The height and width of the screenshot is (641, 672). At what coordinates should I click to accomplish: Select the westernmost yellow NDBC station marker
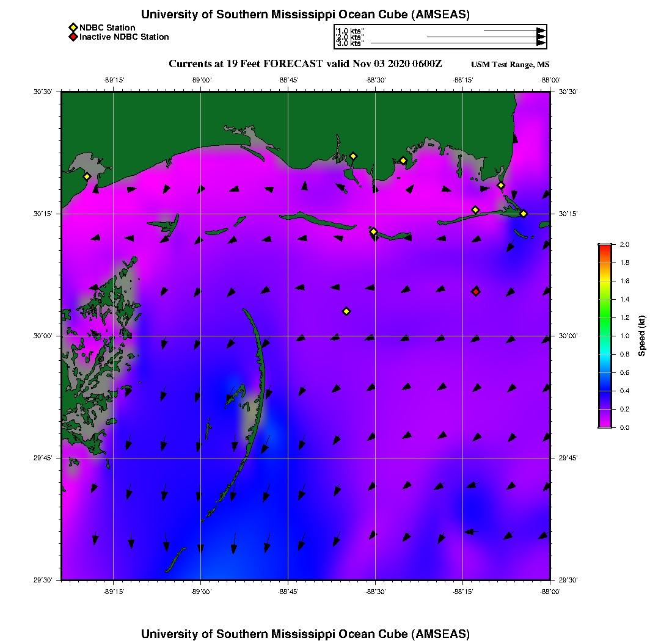tap(87, 176)
